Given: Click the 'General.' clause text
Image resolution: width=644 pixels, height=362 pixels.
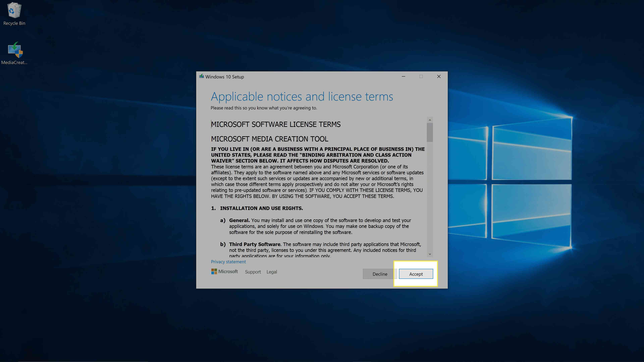Looking at the screenshot, I should click(239, 220).
